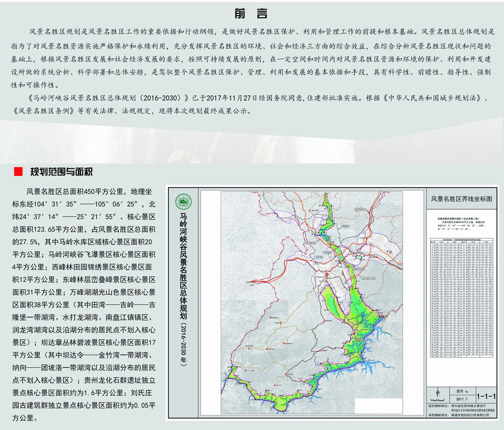Open the scenic area boundary map image

pos(312,303)
